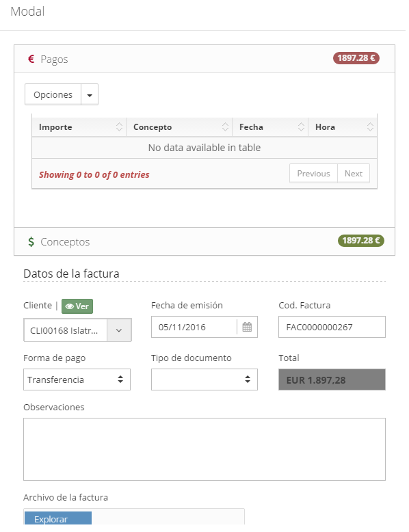View the client with the Ver button
409x532 pixels.
click(77, 306)
